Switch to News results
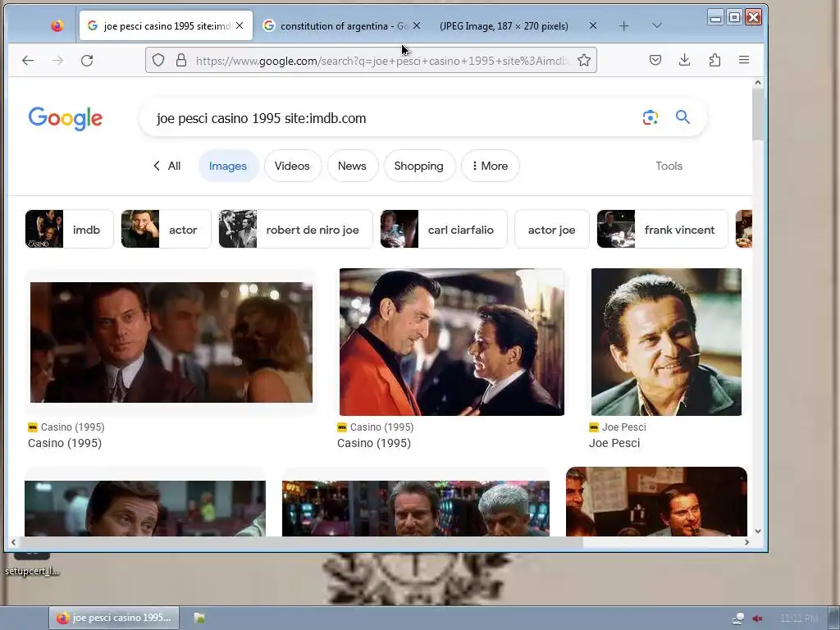This screenshot has width=840, height=630. (352, 166)
